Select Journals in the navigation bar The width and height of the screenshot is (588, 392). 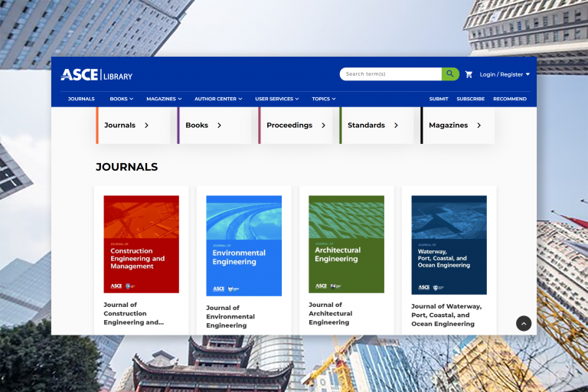(81, 99)
